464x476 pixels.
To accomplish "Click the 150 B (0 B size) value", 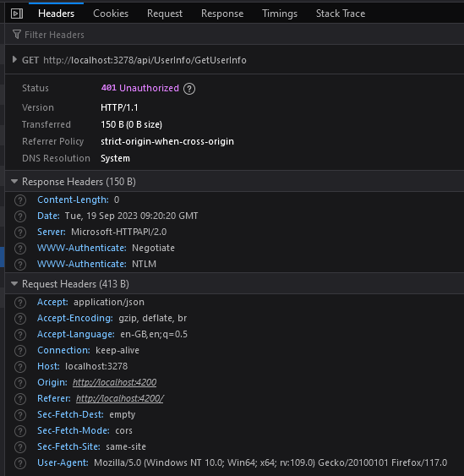I will point(131,124).
